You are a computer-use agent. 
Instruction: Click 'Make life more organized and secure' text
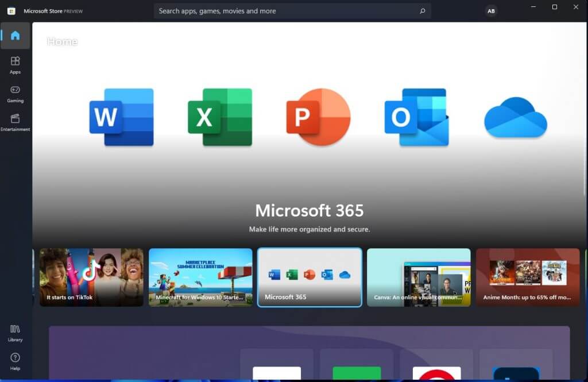(310, 229)
